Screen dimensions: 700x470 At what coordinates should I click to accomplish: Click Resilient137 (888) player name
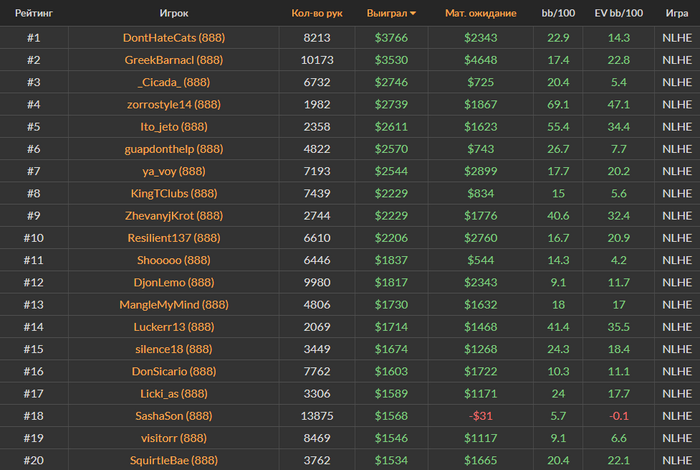click(174, 238)
